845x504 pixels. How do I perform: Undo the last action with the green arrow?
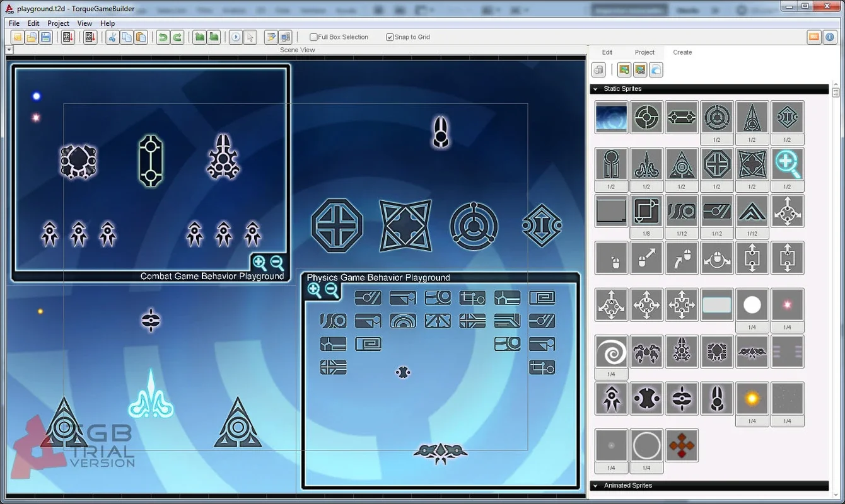point(163,37)
